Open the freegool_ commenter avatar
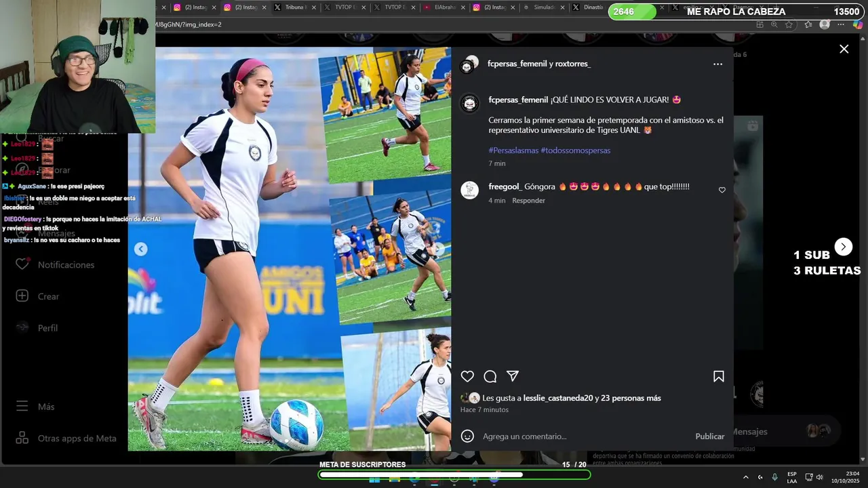 (x=469, y=190)
